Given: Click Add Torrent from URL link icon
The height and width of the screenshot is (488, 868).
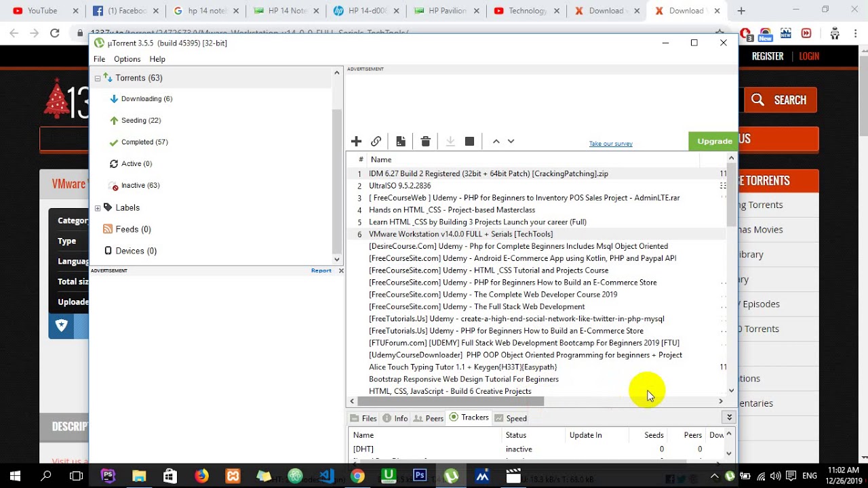Looking at the screenshot, I should coord(376,141).
